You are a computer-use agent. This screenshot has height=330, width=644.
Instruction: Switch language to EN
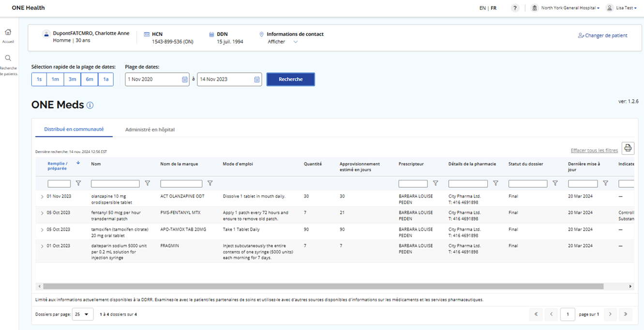click(x=482, y=8)
